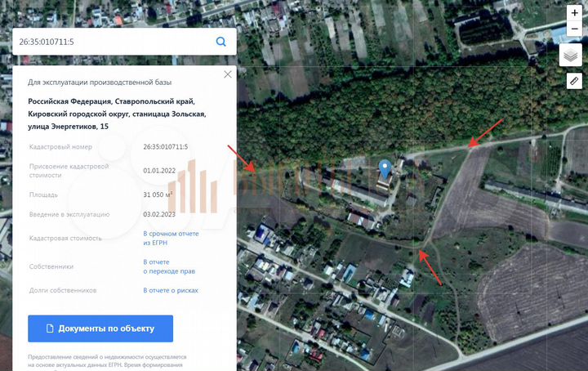This screenshot has height=371, width=588.
Task: Click the 'Кадастровая стоимость' label
Action: (65, 239)
